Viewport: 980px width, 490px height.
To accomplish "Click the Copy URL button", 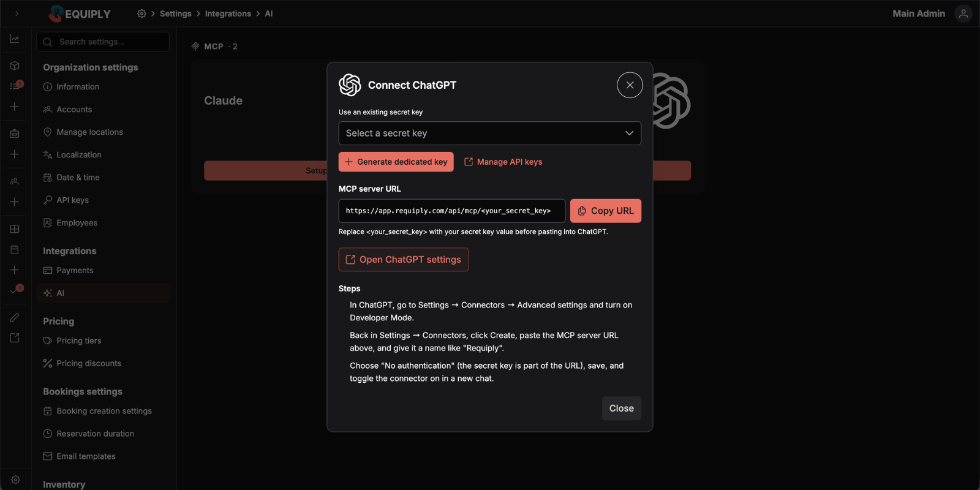I will [x=606, y=211].
